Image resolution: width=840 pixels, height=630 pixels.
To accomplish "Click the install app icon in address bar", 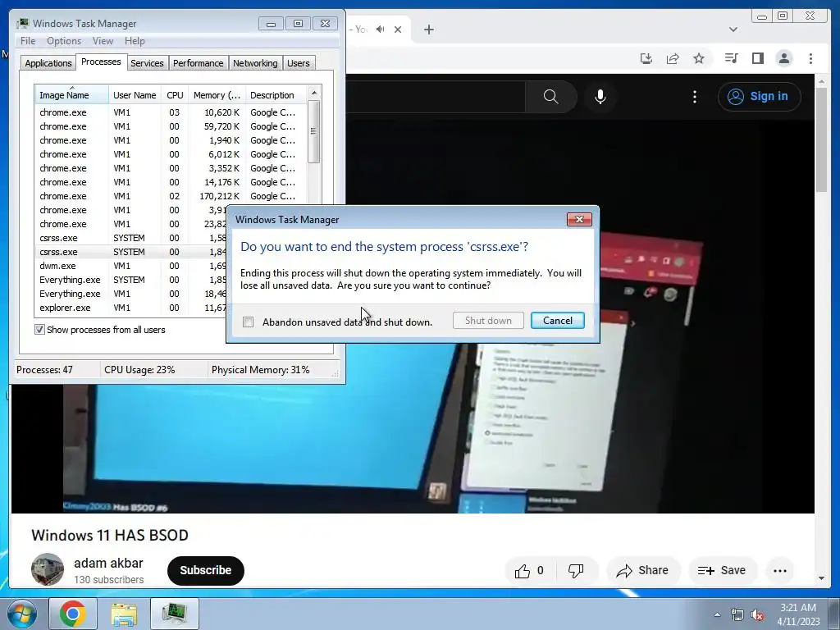I will pyautogui.click(x=646, y=58).
